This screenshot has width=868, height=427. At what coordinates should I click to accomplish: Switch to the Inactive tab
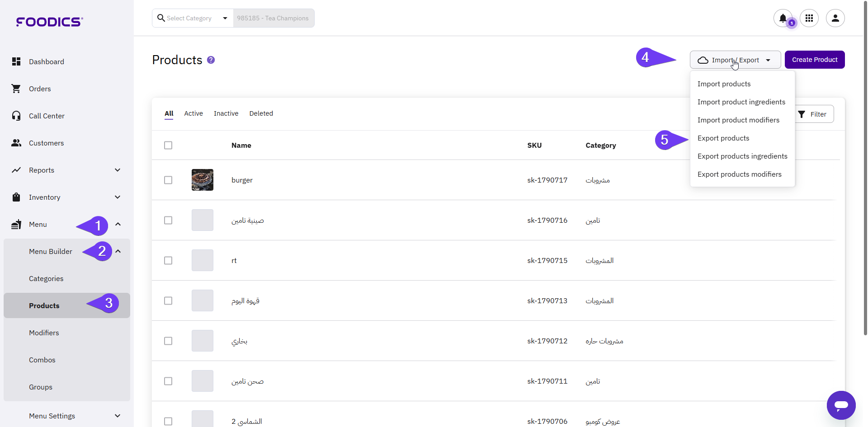(226, 113)
